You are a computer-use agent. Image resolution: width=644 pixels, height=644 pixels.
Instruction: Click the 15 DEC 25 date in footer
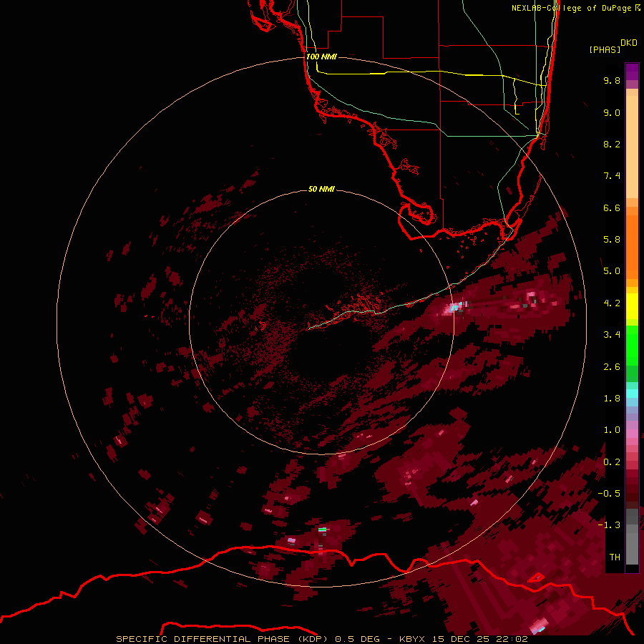coord(460,639)
